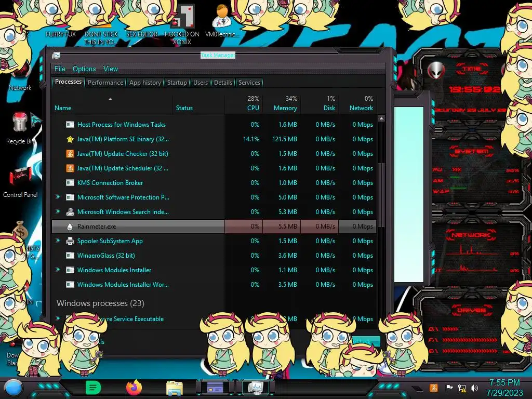Click the Rainmeter.exe droplet icon
The image size is (532, 399).
point(70,227)
